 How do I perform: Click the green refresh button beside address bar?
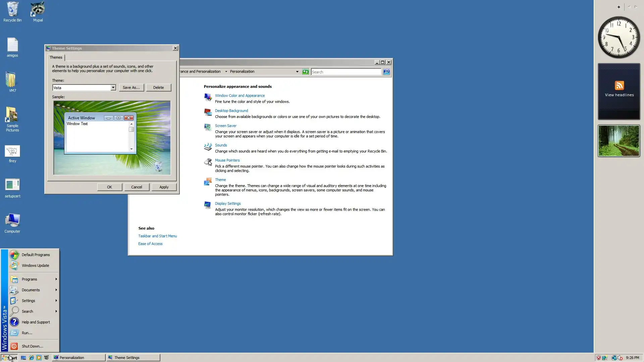(305, 72)
